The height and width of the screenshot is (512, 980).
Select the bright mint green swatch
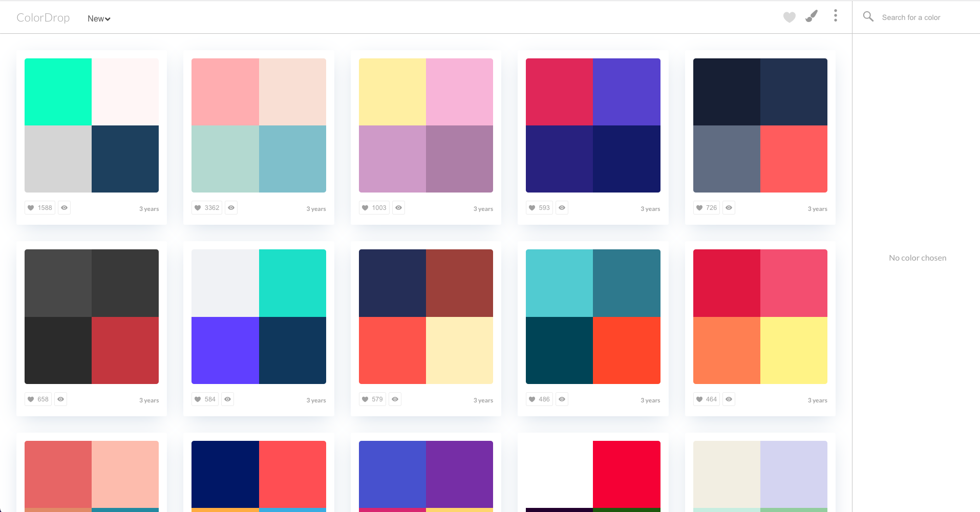coord(58,92)
